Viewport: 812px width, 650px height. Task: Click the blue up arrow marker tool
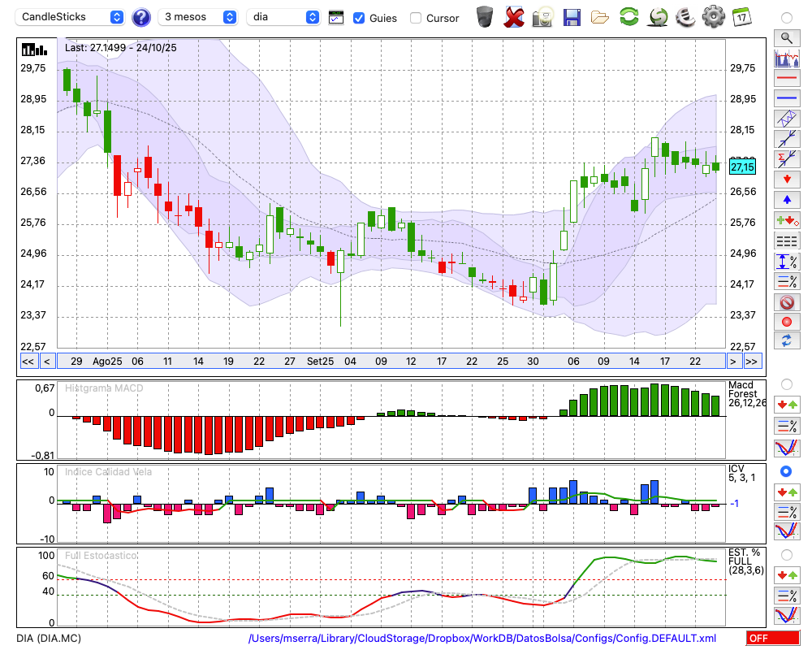click(787, 200)
